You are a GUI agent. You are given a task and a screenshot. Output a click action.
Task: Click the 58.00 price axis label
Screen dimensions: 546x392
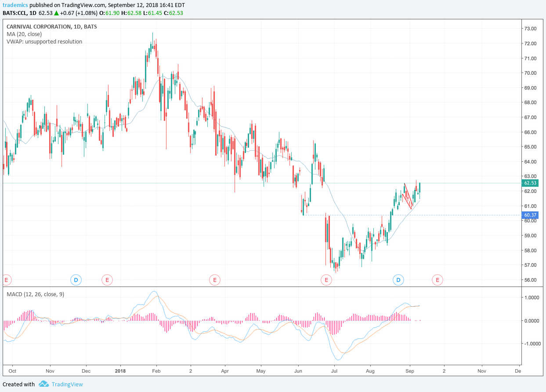[x=530, y=250]
